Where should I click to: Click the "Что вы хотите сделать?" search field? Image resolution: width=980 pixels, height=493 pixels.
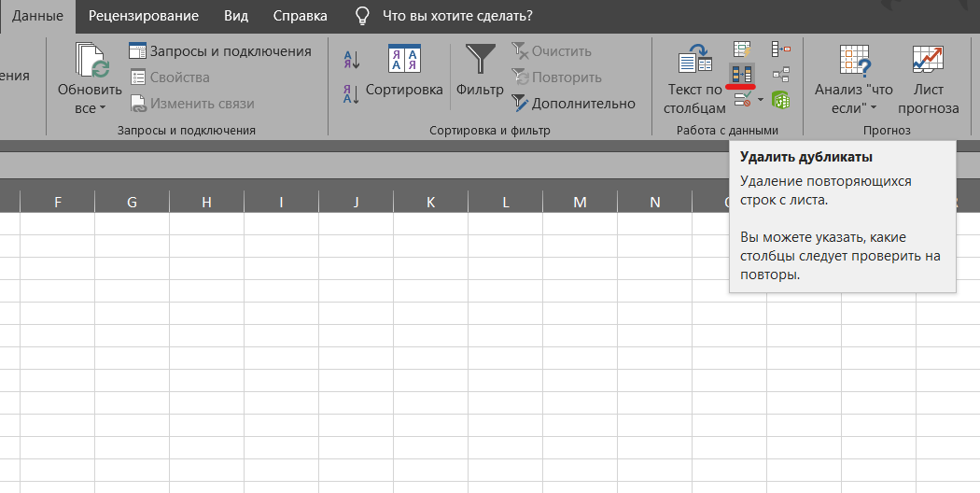pos(457,16)
